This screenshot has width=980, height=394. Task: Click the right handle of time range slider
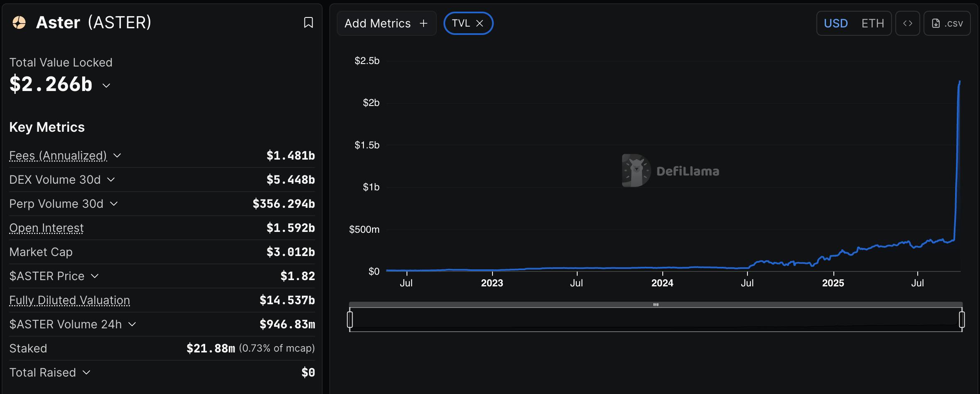[962, 320]
